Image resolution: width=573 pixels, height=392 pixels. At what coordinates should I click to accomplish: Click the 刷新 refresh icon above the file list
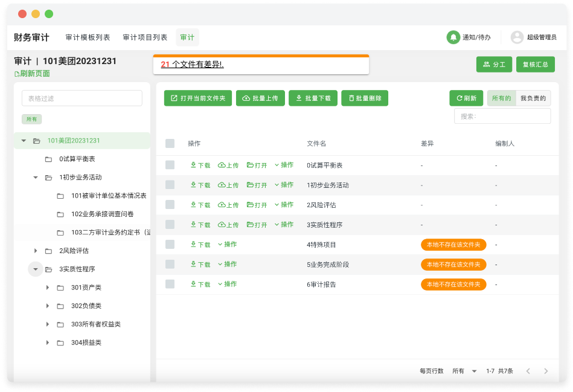[x=461, y=98]
